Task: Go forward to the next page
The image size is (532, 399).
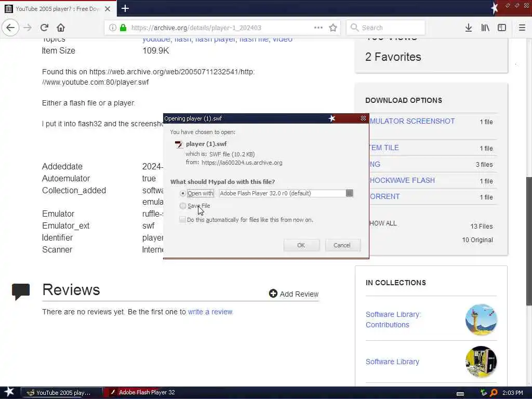Action: click(28, 28)
